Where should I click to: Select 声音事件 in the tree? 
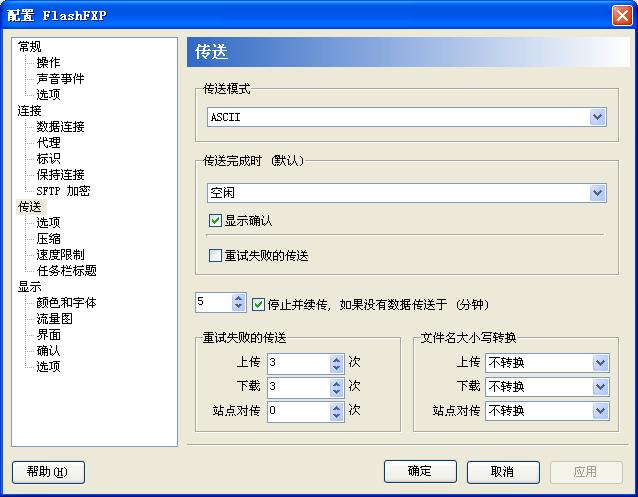point(60,78)
